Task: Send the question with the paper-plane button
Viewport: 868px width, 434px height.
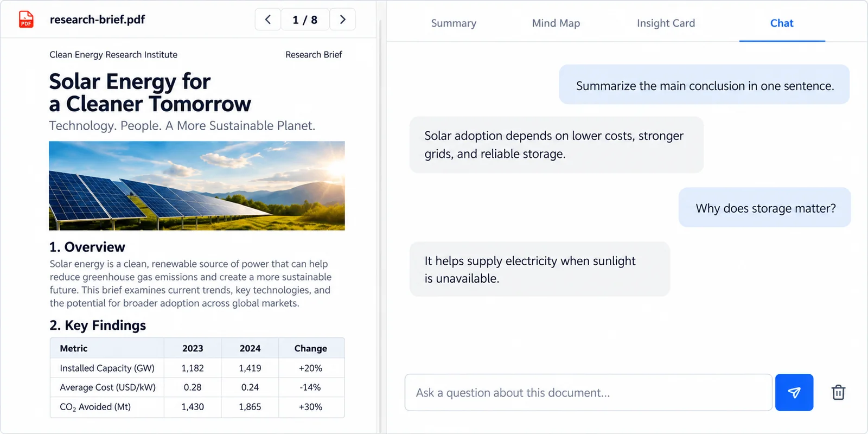Action: [794, 392]
